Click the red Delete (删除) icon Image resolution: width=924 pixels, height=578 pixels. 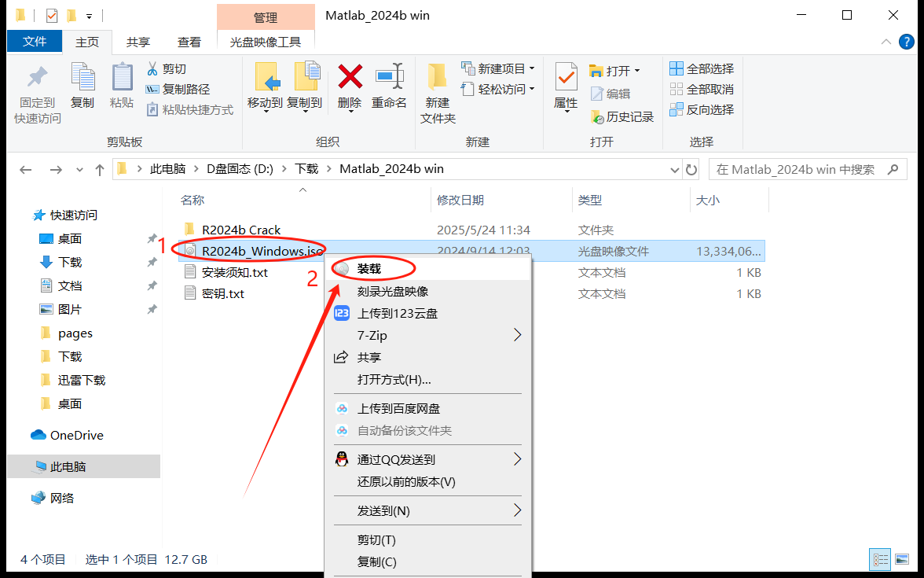tap(350, 77)
